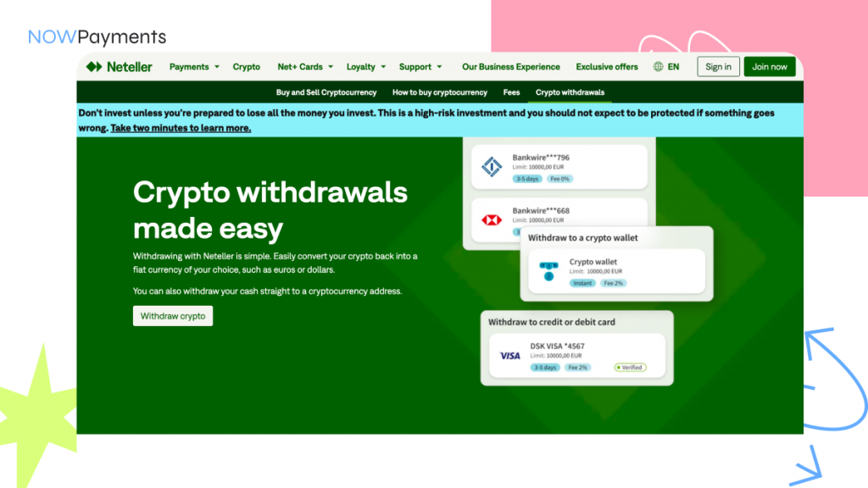
Task: Switch to Buy and Sell Cryptocurrency tab
Action: pyautogui.click(x=326, y=92)
